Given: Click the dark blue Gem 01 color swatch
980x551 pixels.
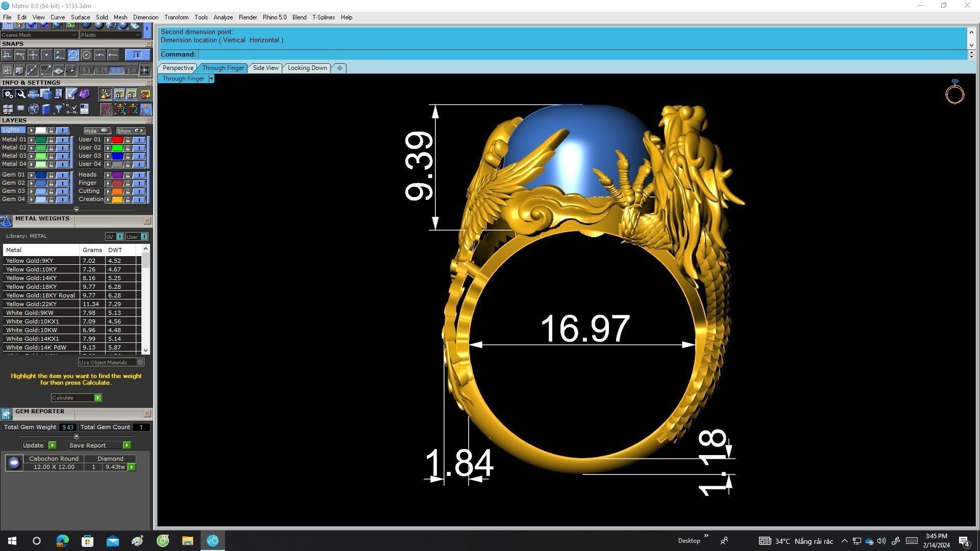Looking at the screenshot, I should (41, 175).
